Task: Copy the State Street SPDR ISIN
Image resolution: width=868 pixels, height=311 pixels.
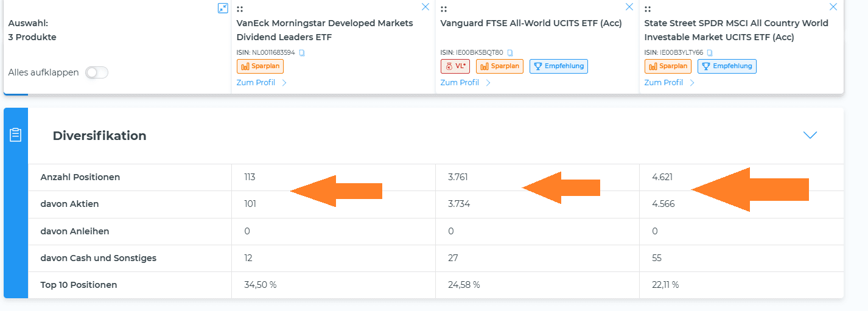Action: pos(710,53)
